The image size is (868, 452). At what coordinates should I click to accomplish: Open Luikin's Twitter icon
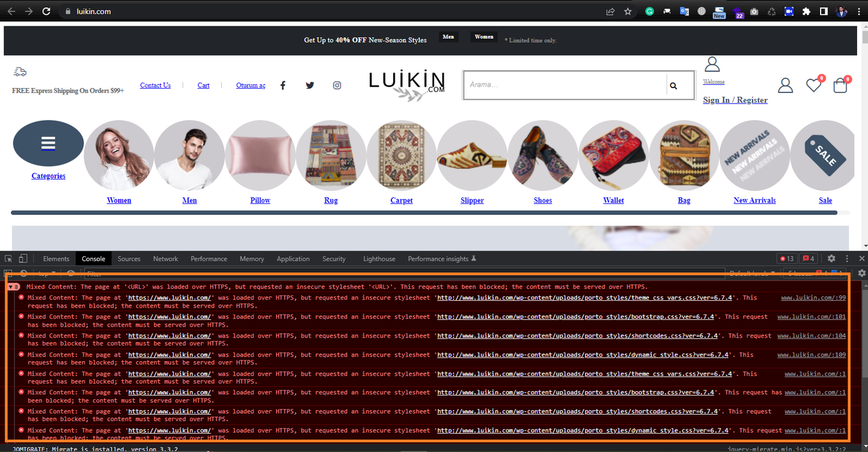pyautogui.click(x=310, y=85)
